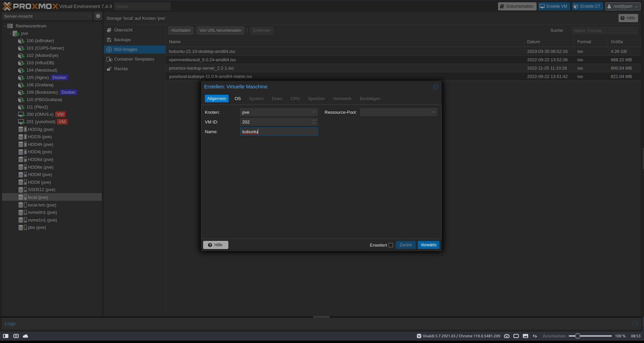Open the Backups section
Viewport: 644px width, 343px height.
[x=135, y=40]
